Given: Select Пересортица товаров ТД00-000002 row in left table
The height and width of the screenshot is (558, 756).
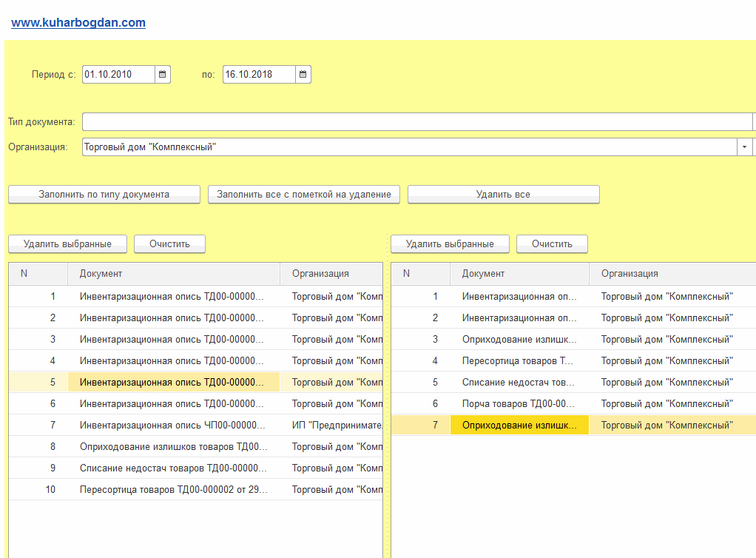Looking at the screenshot, I should tap(172, 490).
